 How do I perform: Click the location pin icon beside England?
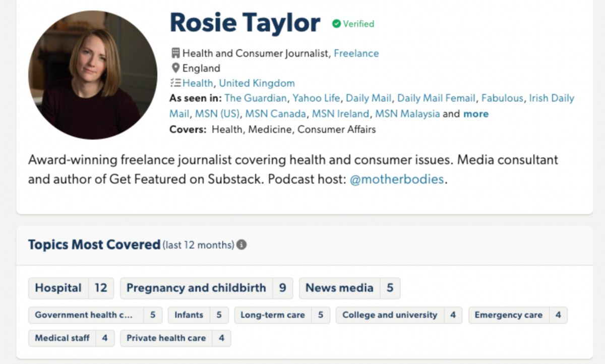(174, 68)
